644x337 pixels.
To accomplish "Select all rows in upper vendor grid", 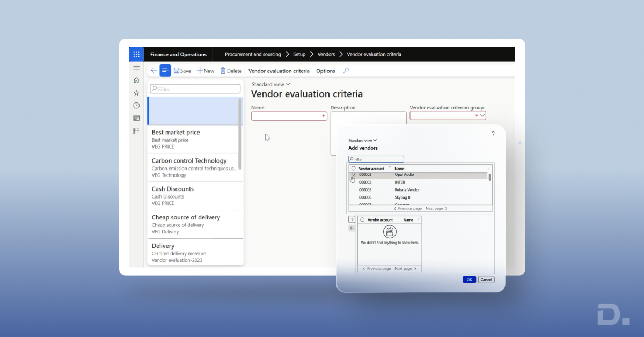I will (353, 169).
